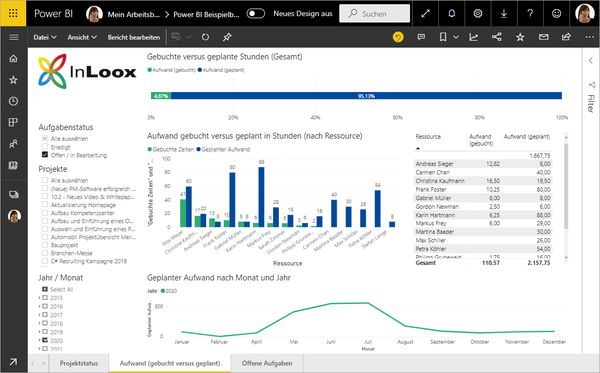Toggle the Neues Design switch
600x373 pixels.
click(x=256, y=14)
